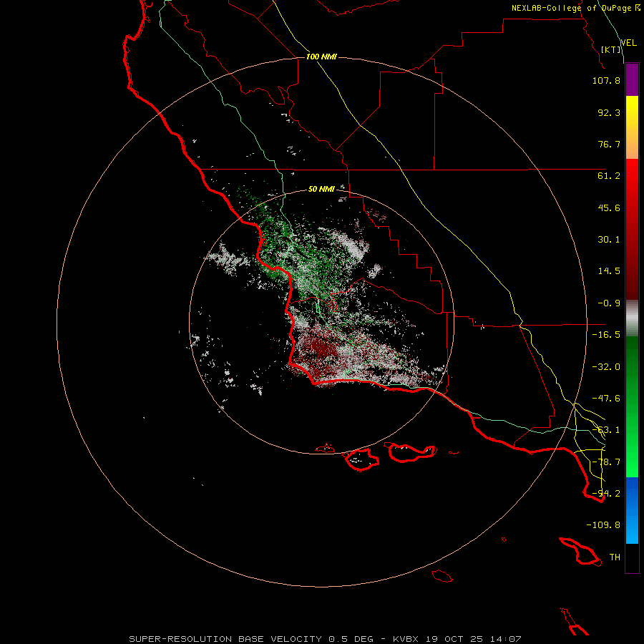Select the 45.6 scale value
The width and height of the screenshot is (644, 644).
click(609, 208)
